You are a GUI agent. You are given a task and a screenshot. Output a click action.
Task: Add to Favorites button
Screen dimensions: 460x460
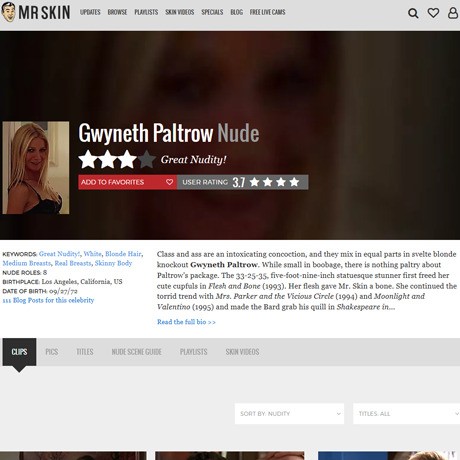(128, 182)
